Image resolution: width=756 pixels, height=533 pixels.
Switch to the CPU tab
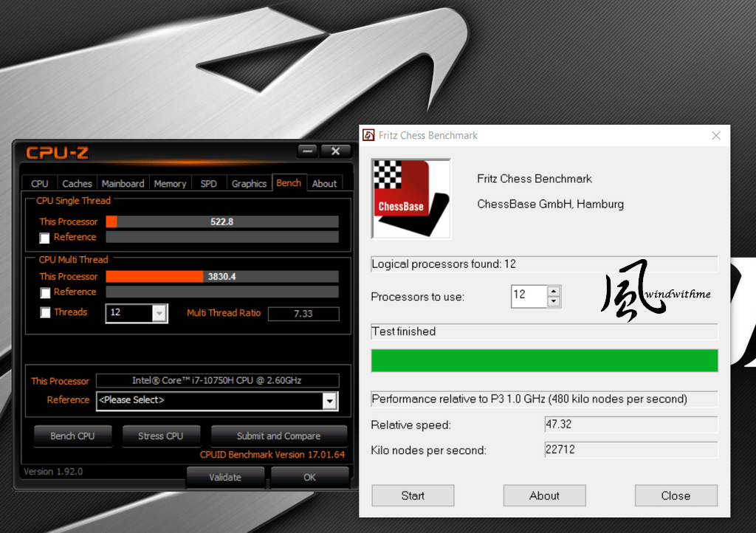click(x=40, y=184)
